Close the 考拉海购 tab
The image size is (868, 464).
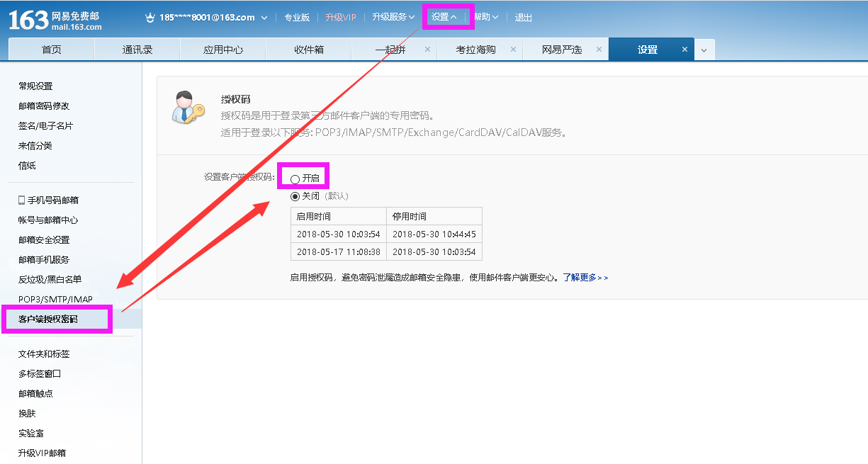point(513,50)
